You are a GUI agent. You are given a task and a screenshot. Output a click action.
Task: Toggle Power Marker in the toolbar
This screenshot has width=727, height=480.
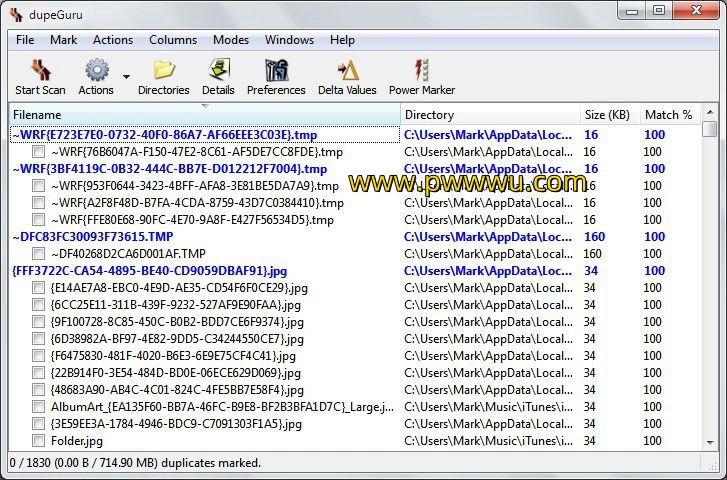[x=421, y=70]
